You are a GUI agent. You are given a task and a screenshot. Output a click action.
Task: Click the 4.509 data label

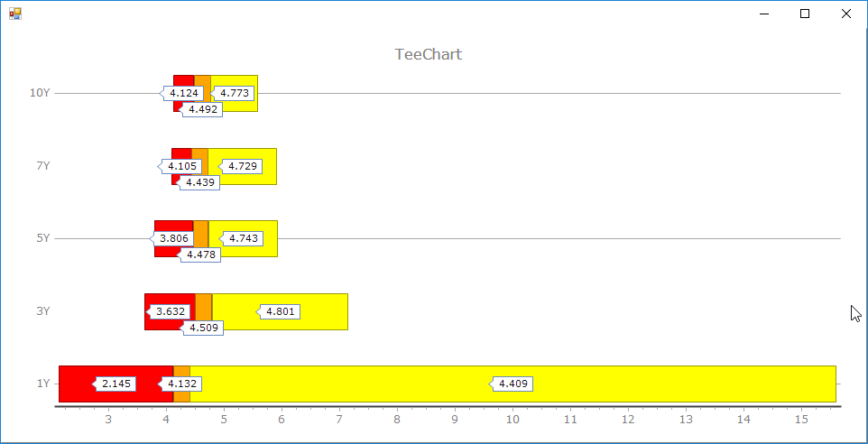[203, 328]
